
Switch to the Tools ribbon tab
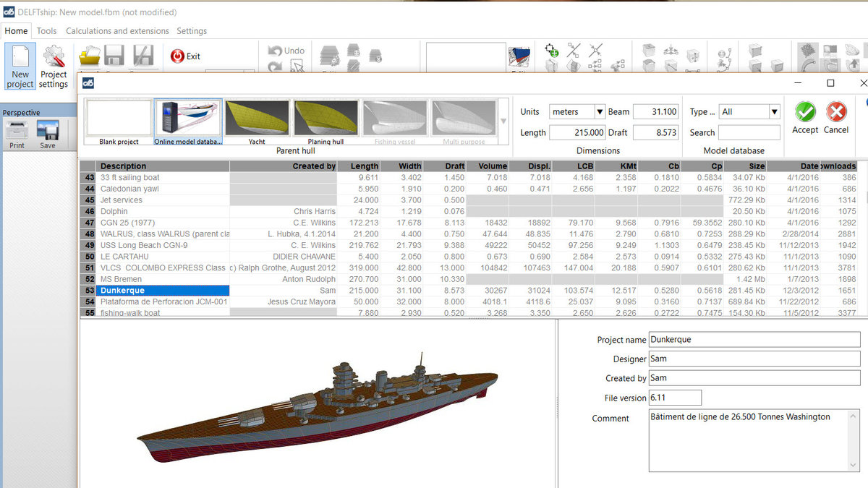[x=47, y=31]
